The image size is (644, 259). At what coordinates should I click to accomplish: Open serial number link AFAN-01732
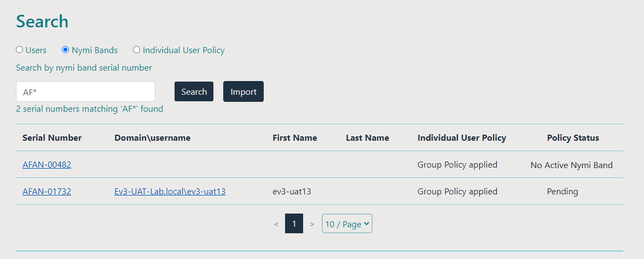point(47,192)
